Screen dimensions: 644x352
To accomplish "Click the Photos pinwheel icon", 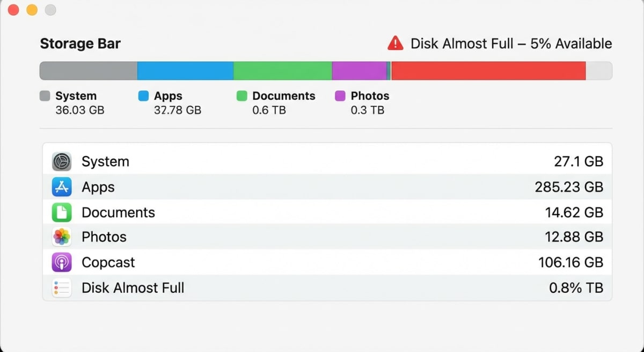I will [61, 237].
